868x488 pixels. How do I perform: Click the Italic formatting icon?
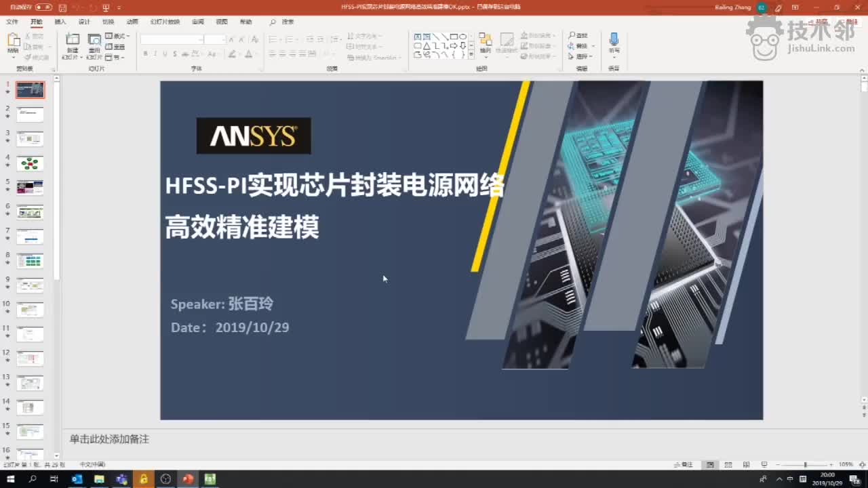pyautogui.click(x=155, y=54)
